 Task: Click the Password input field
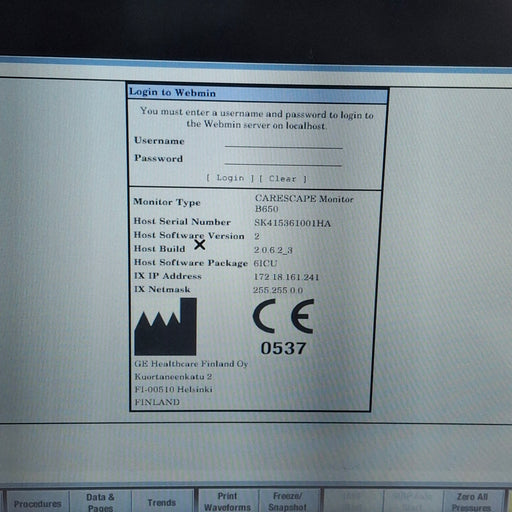pos(283,159)
